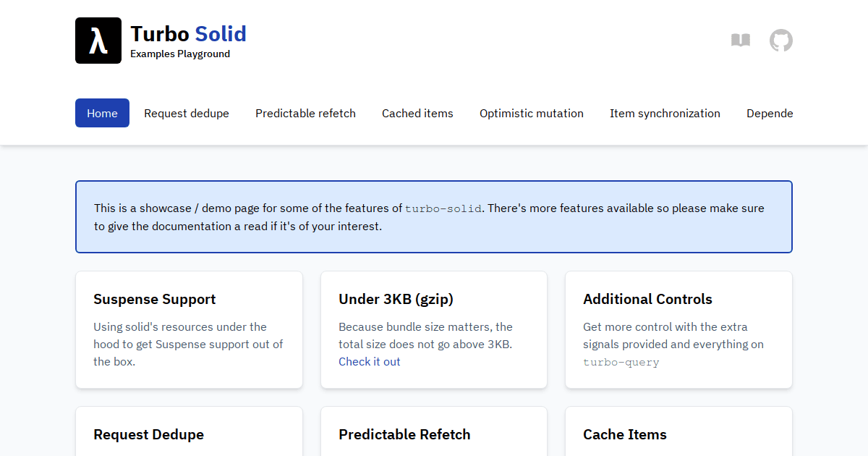Click the Under 3KB gzip card
868x456 pixels.
(x=433, y=329)
